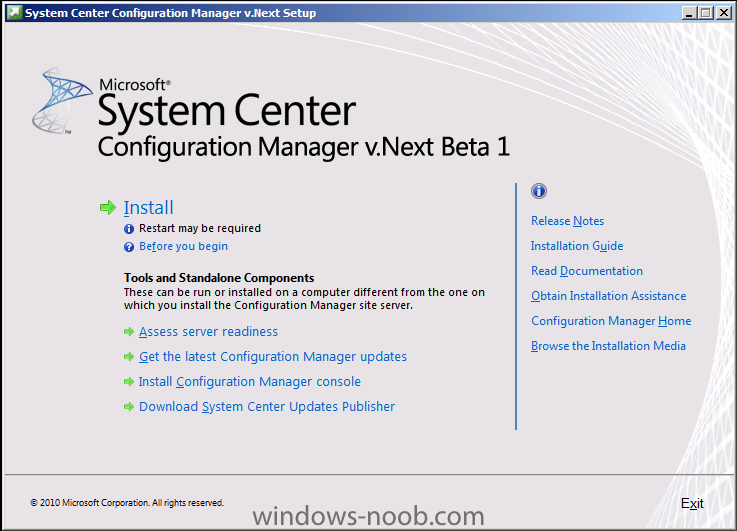Open the Release Notes link
Image resolution: width=737 pixels, height=531 pixels.
[x=567, y=221]
